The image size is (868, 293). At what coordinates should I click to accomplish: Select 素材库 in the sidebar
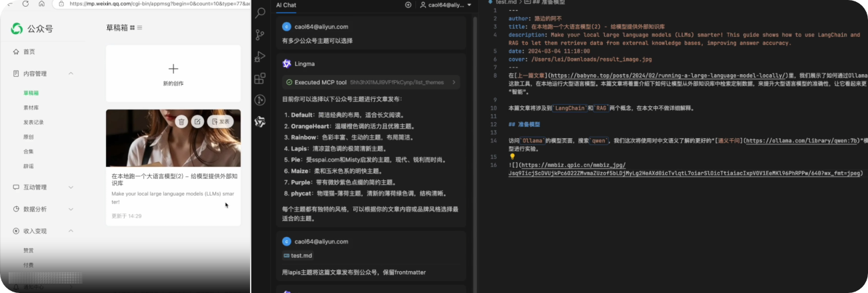click(31, 107)
